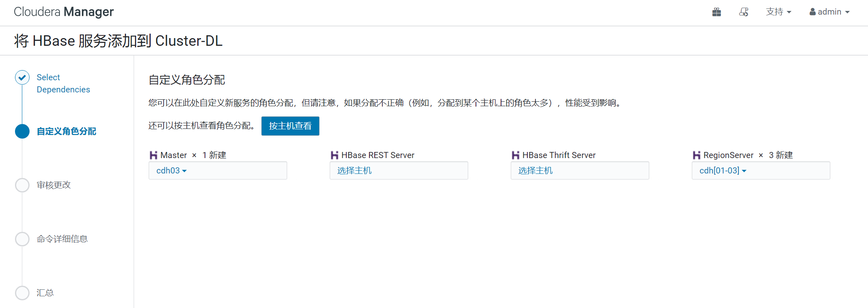The width and height of the screenshot is (868, 308).
Task: Select the 汇总 wizard step
Action: (x=45, y=293)
